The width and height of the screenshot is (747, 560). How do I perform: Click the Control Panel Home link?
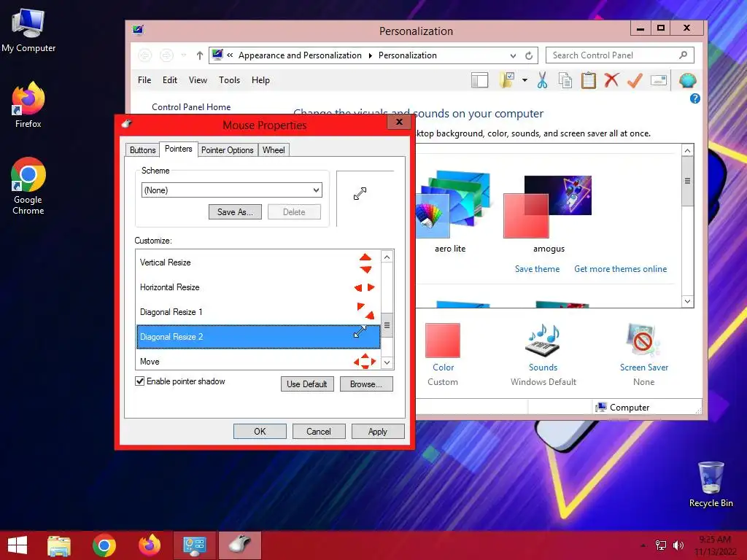(191, 107)
